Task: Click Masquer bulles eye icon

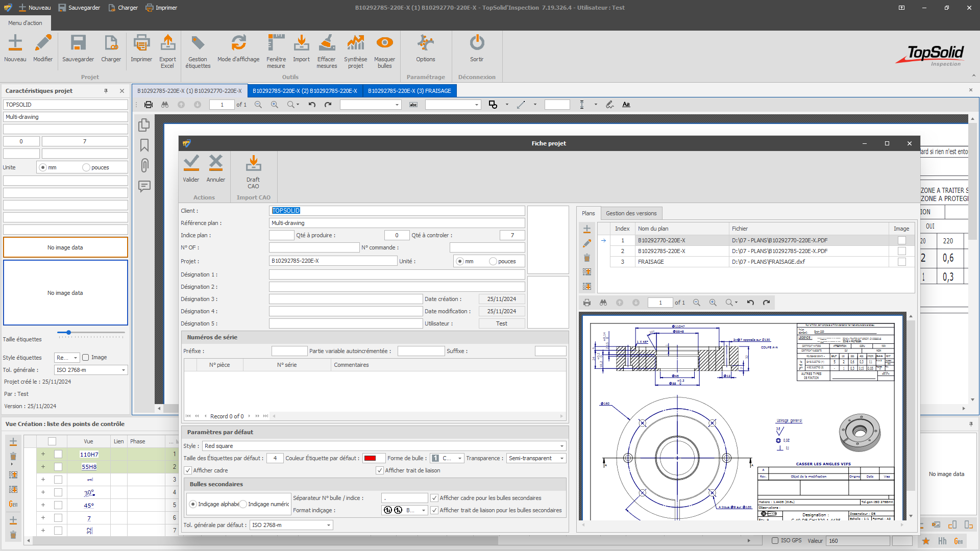Action: (x=384, y=51)
